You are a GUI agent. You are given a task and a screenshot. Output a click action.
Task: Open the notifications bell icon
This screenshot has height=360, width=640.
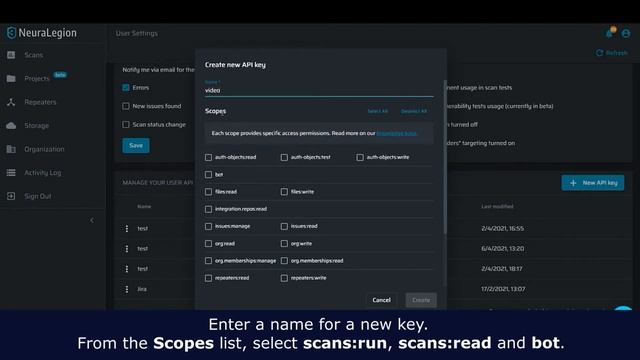coord(609,33)
